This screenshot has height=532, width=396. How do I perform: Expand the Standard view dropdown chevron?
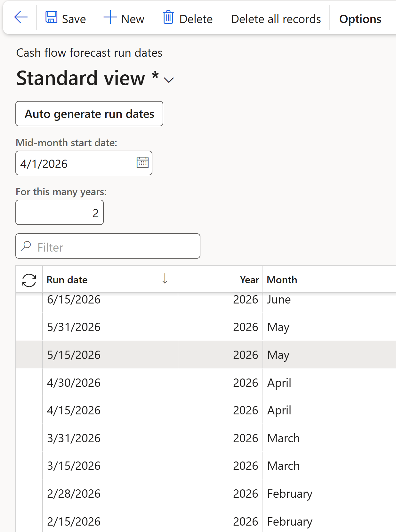169,80
